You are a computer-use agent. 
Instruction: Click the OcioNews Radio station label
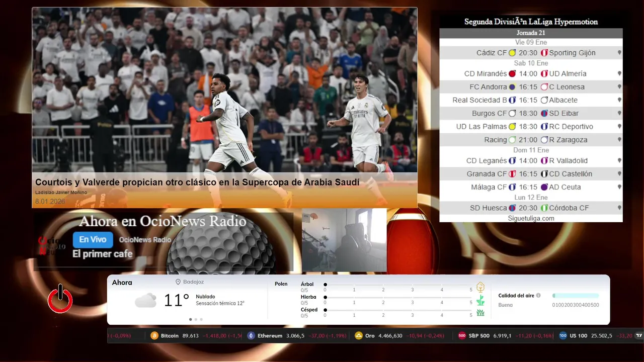[145, 240]
